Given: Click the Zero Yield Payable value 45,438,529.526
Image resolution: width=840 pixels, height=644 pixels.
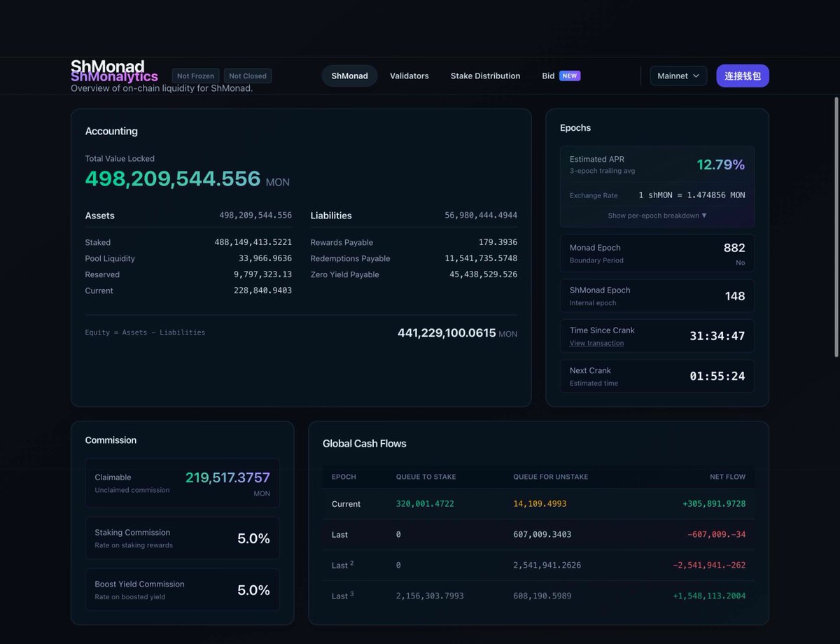Looking at the screenshot, I should (x=483, y=274).
